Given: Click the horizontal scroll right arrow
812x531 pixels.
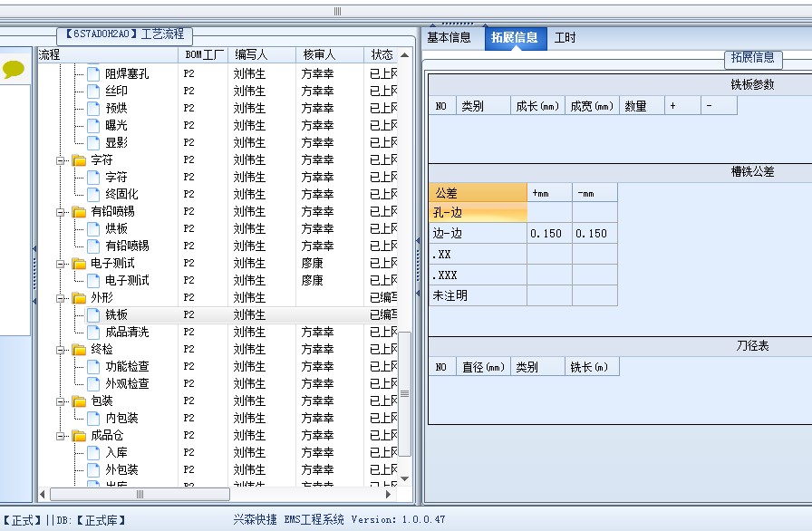Looking at the screenshot, I should (389, 494).
